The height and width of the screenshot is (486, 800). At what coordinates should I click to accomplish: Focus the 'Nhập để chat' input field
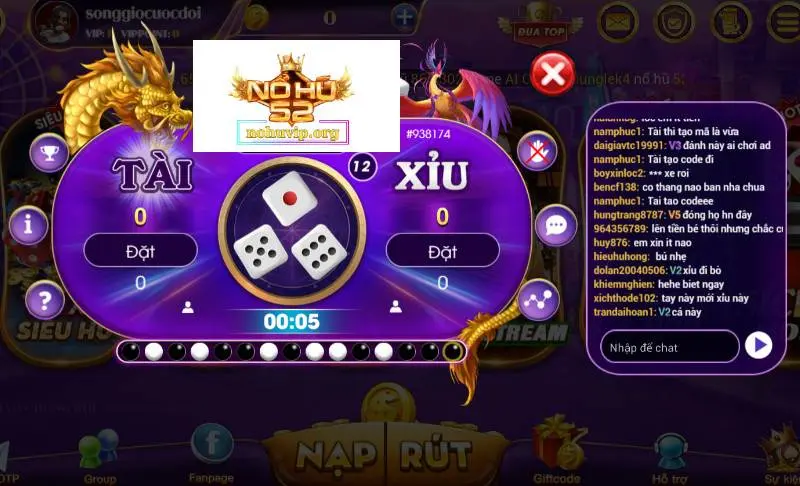669,347
